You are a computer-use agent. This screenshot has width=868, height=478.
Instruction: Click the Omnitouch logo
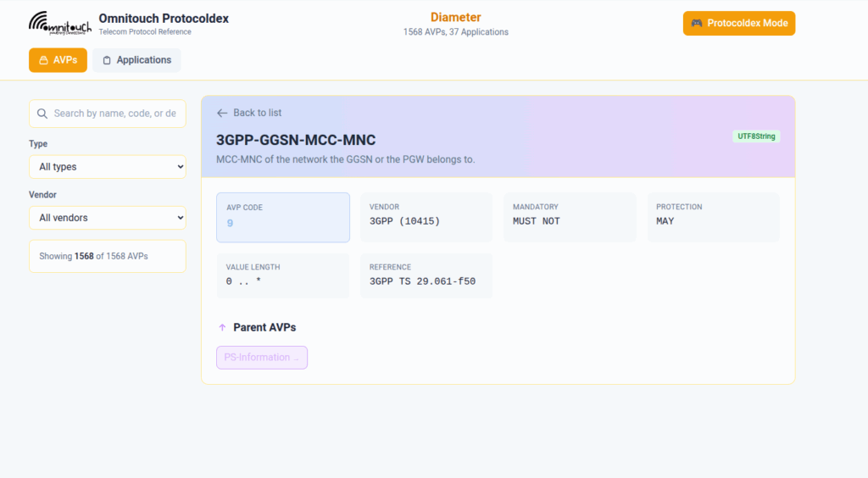point(59,24)
